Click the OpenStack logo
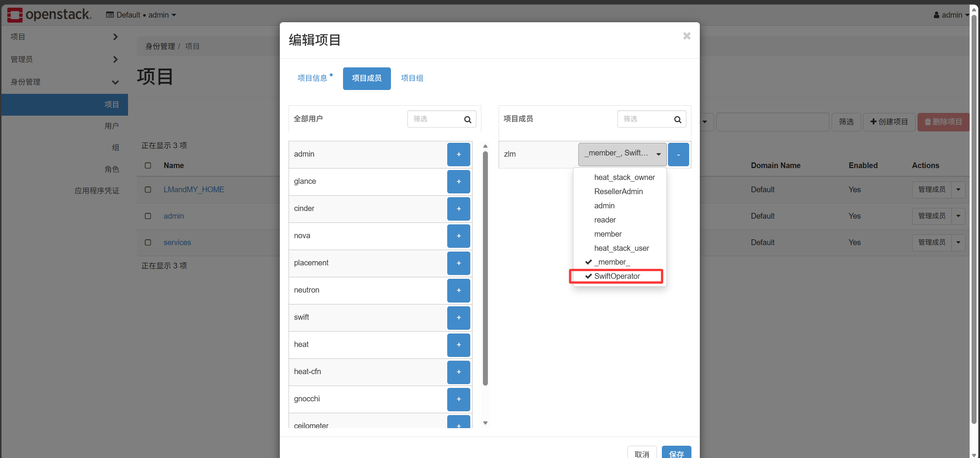The image size is (980, 458). point(49,15)
